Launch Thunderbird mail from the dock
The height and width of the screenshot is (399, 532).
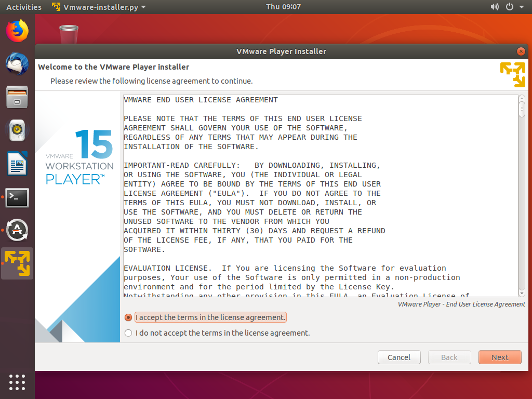pyautogui.click(x=17, y=64)
